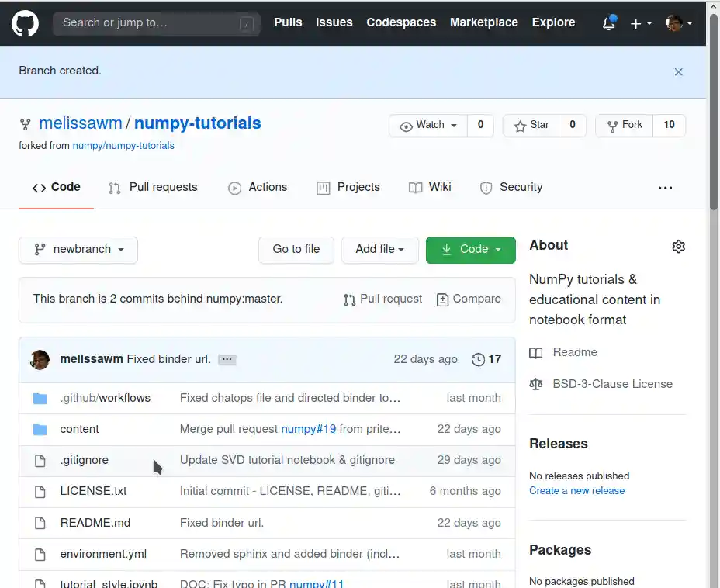Dismiss the Branch created banner
The height and width of the screenshot is (588, 720).
678,71
